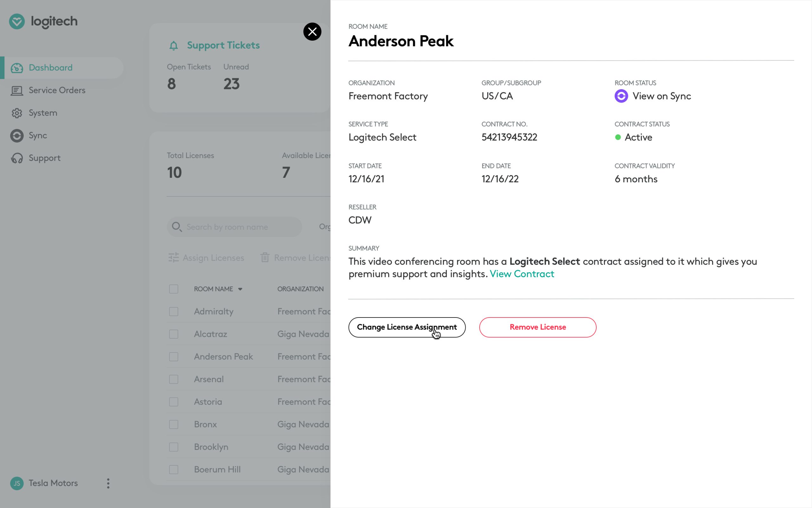Click the Assign Licenses sliders icon

point(174,258)
